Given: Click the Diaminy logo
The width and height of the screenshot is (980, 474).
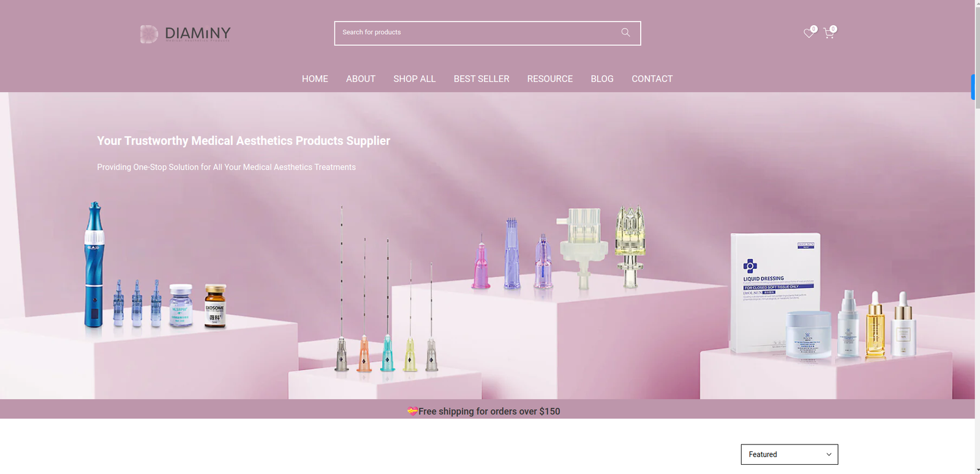Looking at the screenshot, I should (x=186, y=34).
